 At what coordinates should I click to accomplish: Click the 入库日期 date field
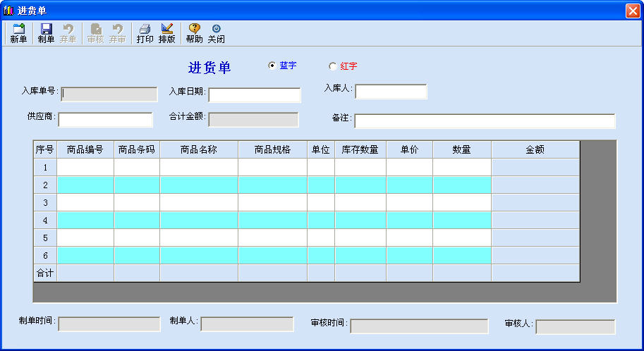click(254, 95)
